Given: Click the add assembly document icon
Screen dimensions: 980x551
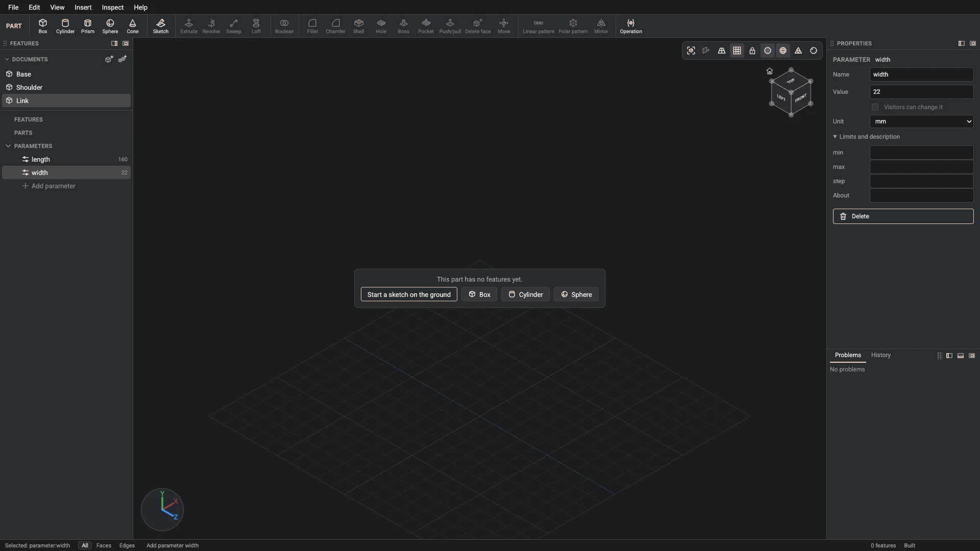Looking at the screenshot, I should [x=122, y=59].
